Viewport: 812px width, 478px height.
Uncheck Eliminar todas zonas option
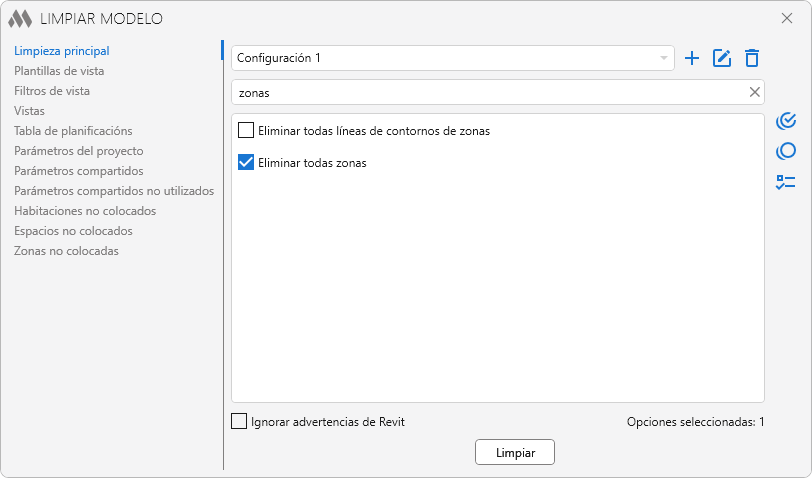(246, 162)
